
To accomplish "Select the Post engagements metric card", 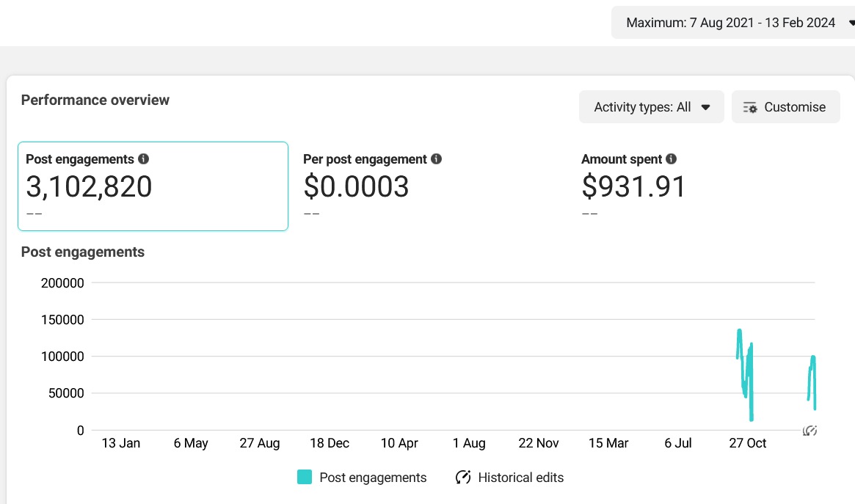I will (153, 186).
